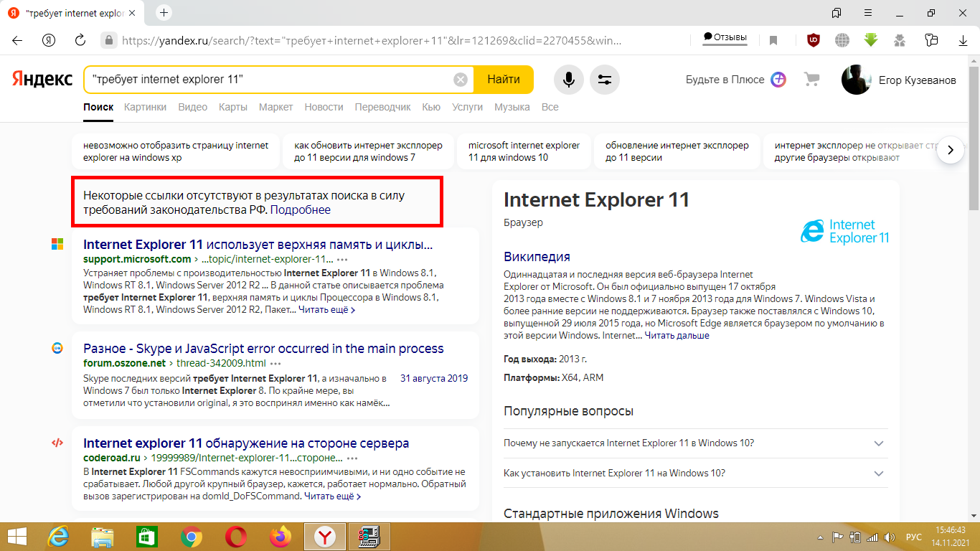This screenshot has width=980, height=551.
Task: Bookmark this page with the flag icon
Action: click(x=773, y=40)
